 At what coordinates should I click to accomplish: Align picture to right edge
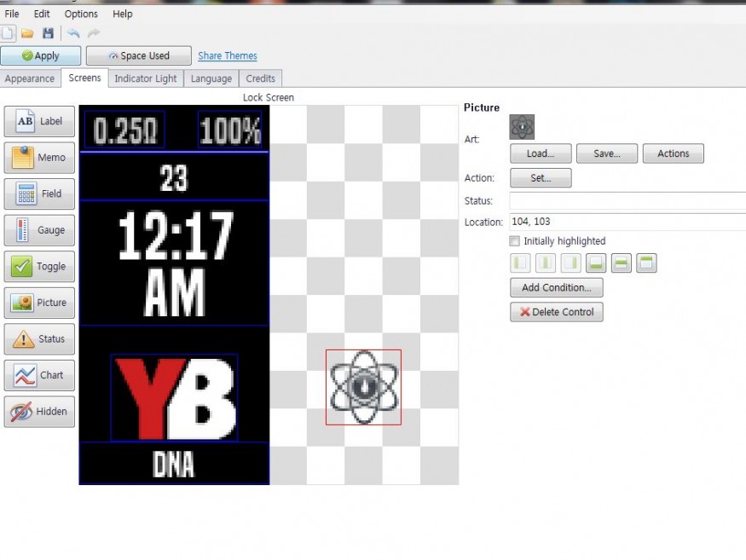coord(571,263)
